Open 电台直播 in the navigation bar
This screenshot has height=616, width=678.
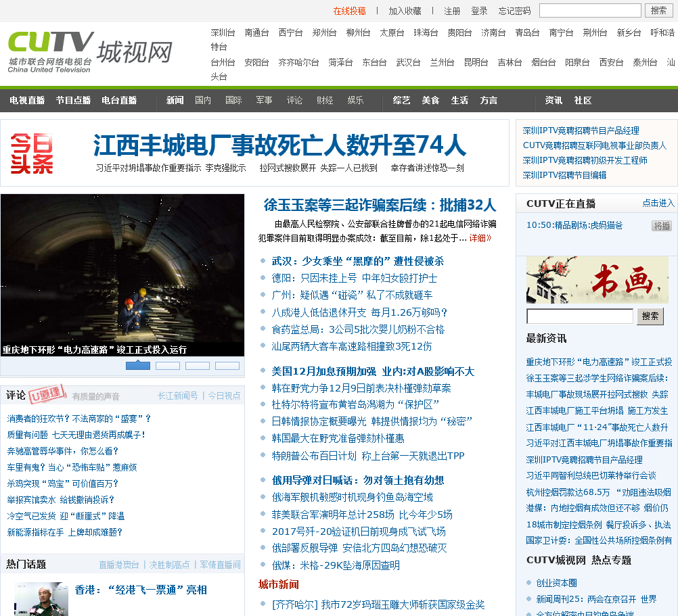(119, 100)
